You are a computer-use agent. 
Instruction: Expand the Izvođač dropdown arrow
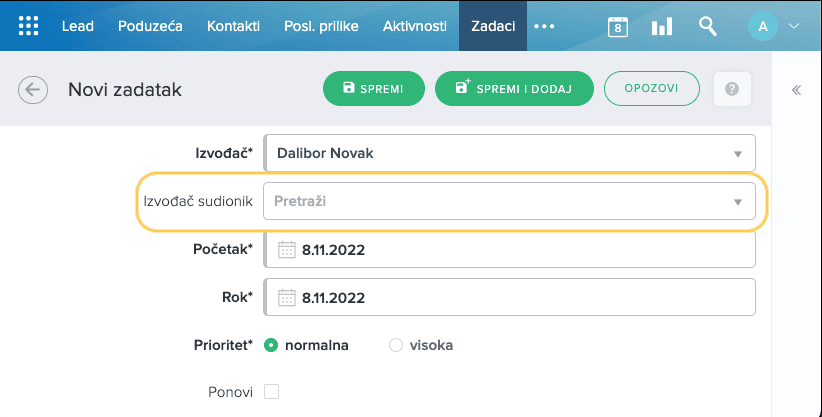click(738, 154)
